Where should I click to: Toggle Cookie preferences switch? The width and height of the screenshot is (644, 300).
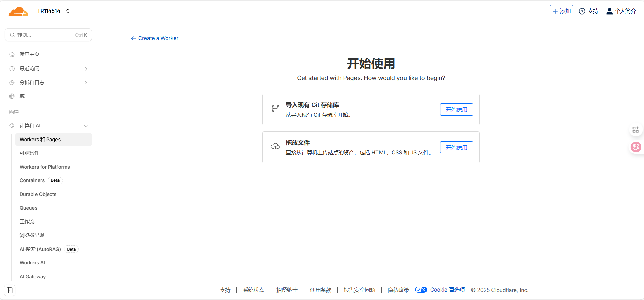coord(421,290)
